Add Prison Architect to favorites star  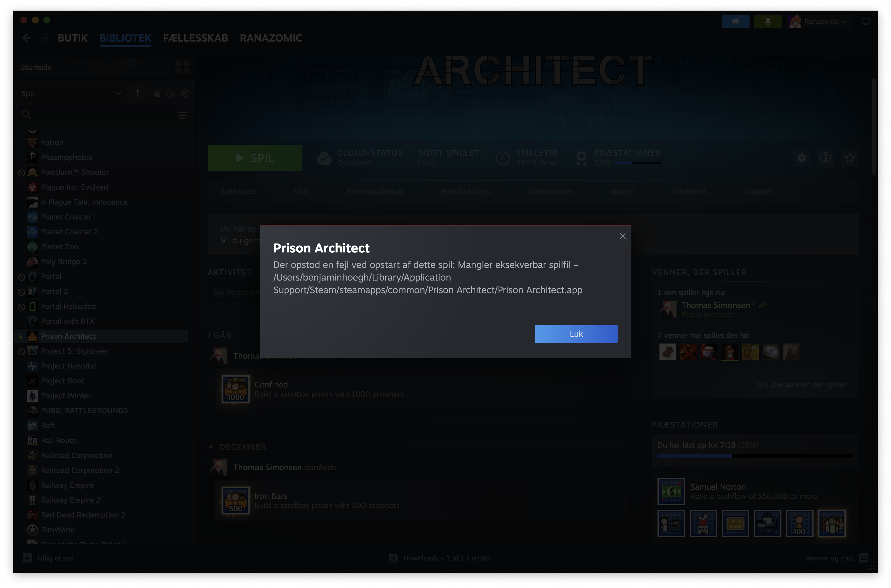pos(849,158)
